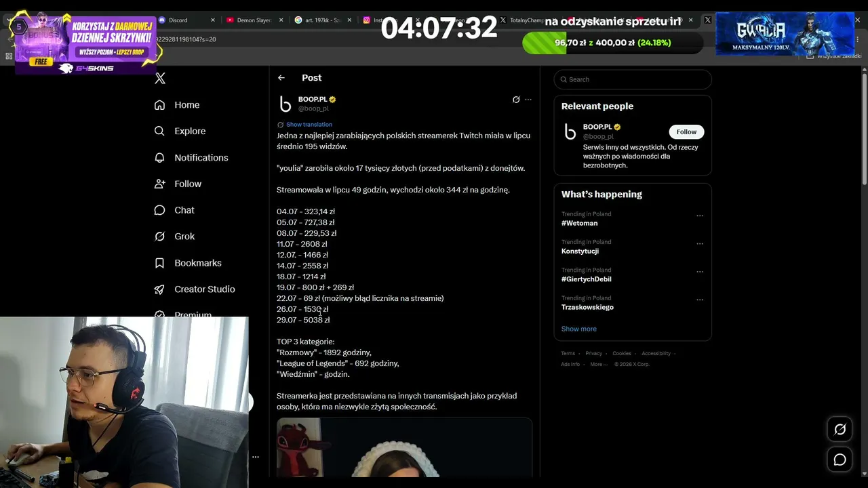Open more options for Konstytucji trend
The height and width of the screenshot is (488, 868).
pos(700,243)
